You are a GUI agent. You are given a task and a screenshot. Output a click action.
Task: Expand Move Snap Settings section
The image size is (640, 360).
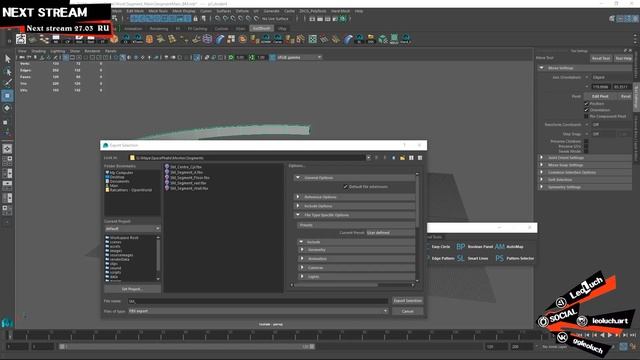[x=584, y=165]
